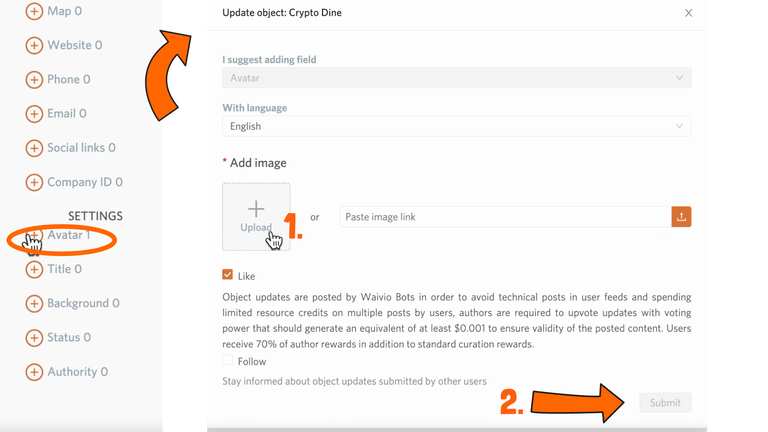
Task: Enable the Follow checkbox
Action: (x=228, y=361)
